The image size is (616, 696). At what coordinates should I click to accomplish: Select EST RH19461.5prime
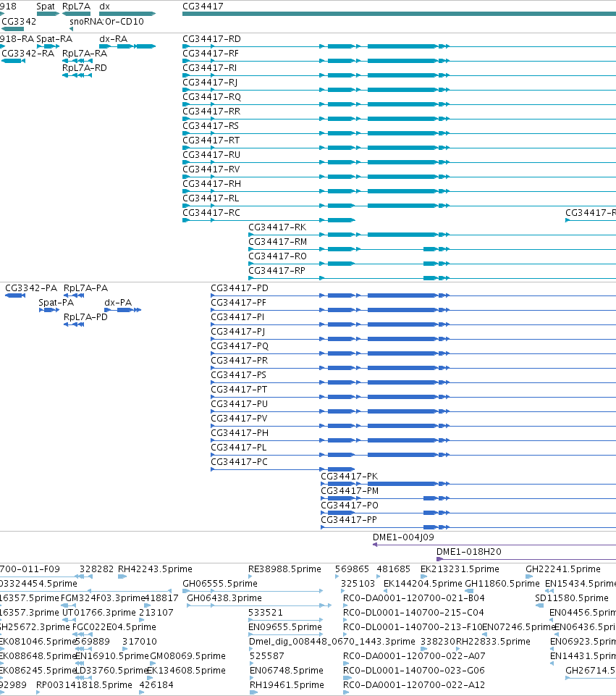287,685
